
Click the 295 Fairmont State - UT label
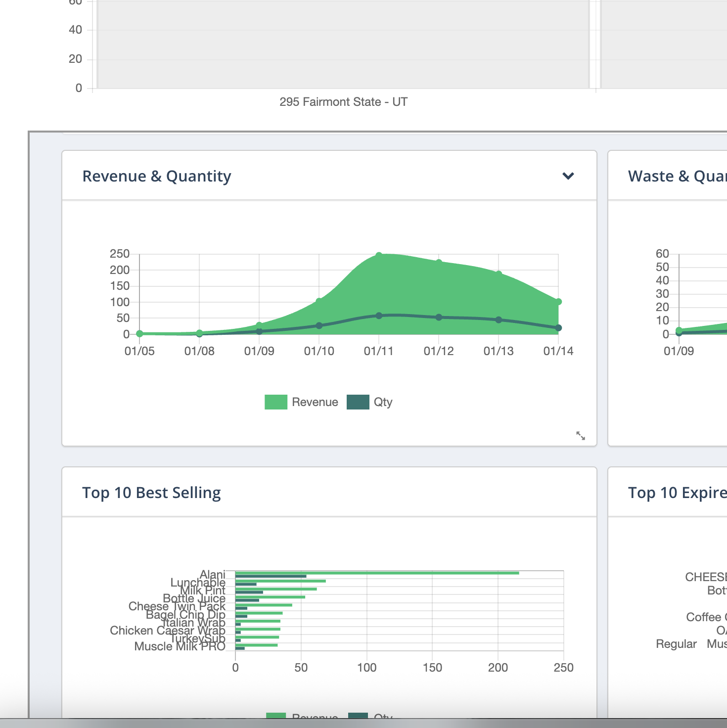coord(343,102)
